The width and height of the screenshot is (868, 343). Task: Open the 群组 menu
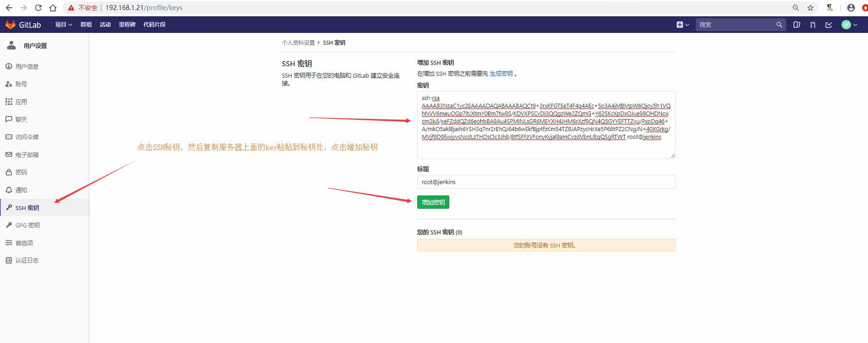(x=86, y=25)
